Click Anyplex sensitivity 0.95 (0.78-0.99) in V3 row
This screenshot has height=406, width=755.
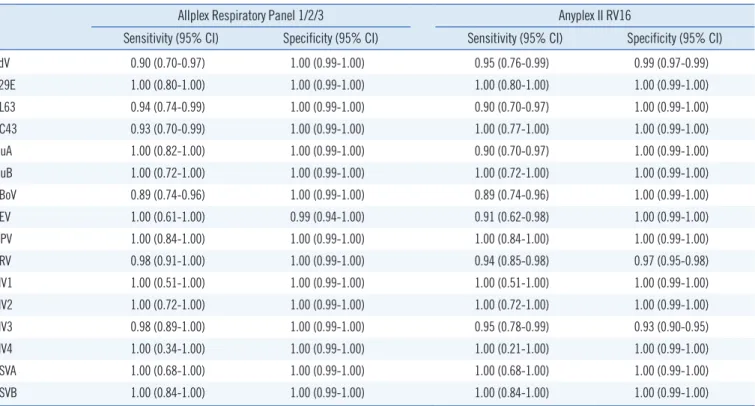tap(511, 327)
